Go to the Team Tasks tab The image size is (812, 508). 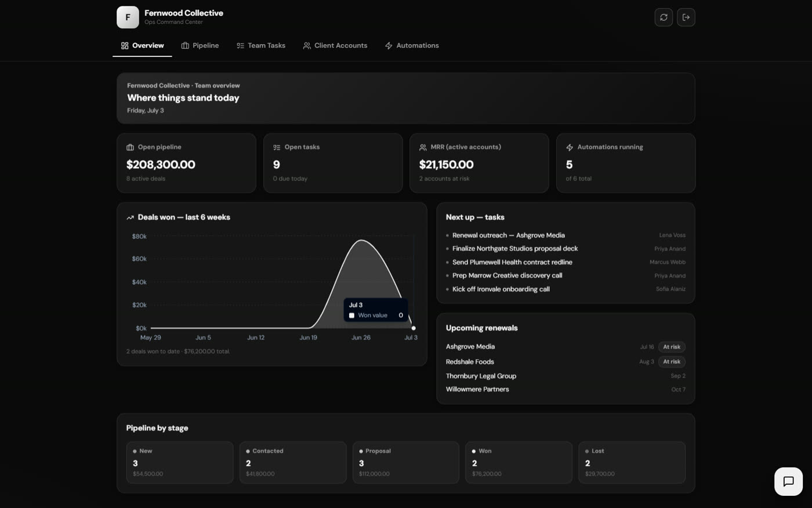pyautogui.click(x=261, y=45)
